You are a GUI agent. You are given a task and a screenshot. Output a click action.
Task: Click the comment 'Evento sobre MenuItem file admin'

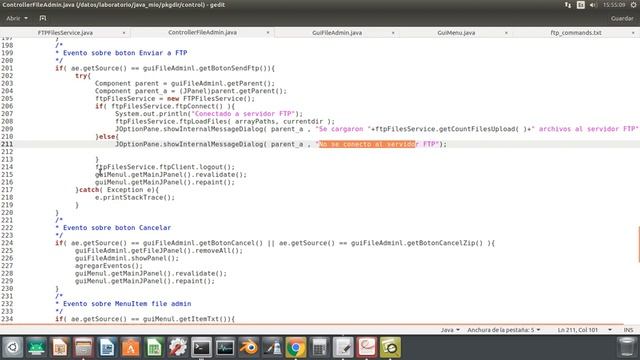click(x=127, y=304)
